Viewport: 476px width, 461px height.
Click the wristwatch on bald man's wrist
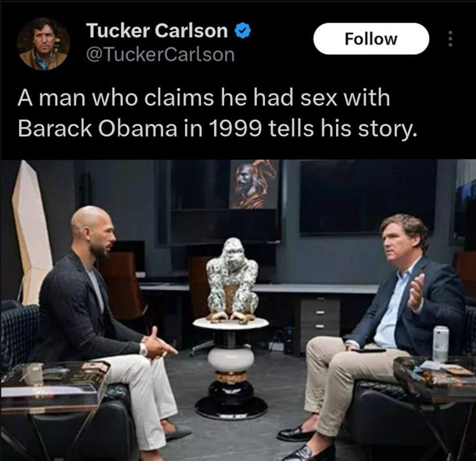coord(143,349)
